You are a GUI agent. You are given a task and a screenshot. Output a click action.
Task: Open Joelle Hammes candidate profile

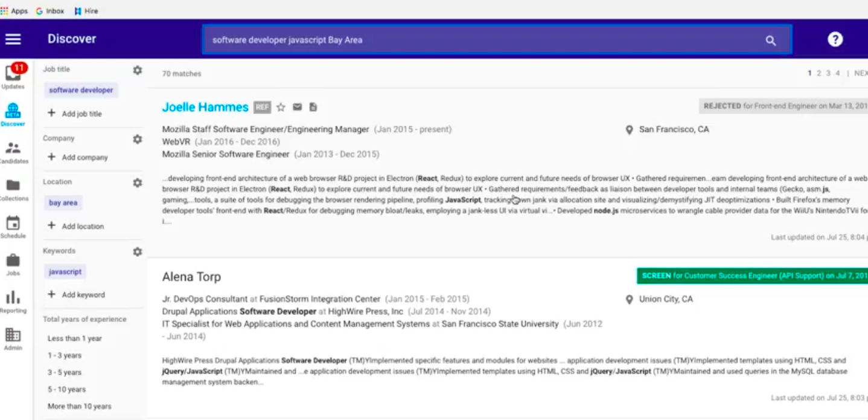[205, 107]
